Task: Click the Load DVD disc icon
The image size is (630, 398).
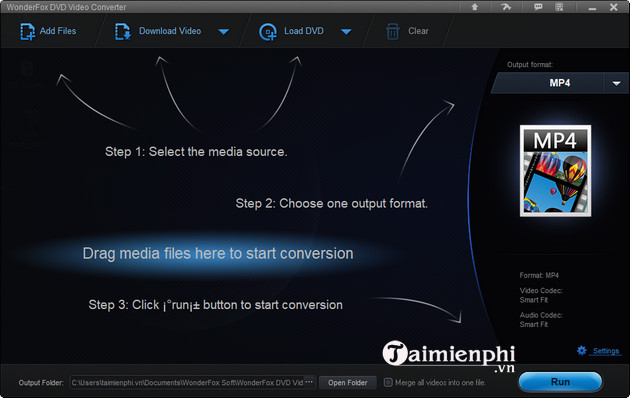Action: point(268,32)
